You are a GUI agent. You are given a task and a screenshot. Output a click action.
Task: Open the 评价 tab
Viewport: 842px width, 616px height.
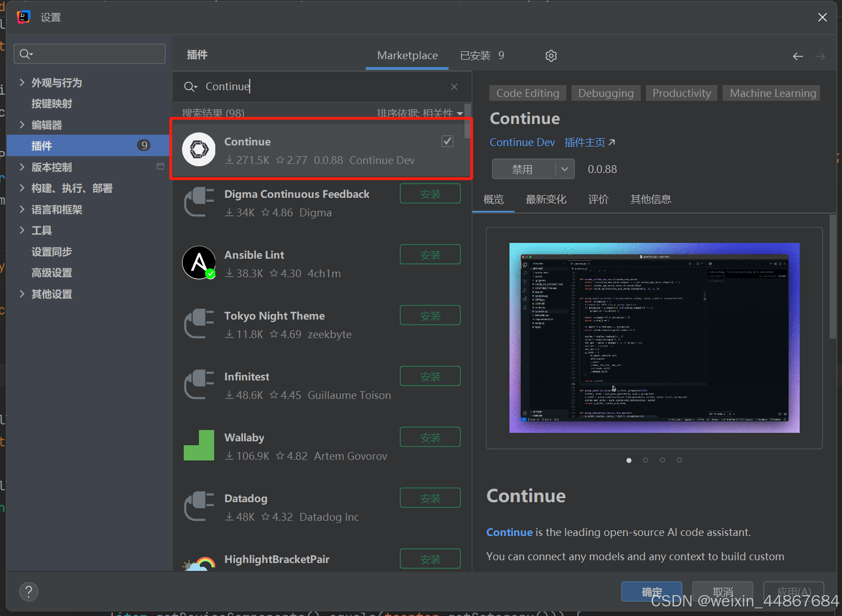(599, 200)
